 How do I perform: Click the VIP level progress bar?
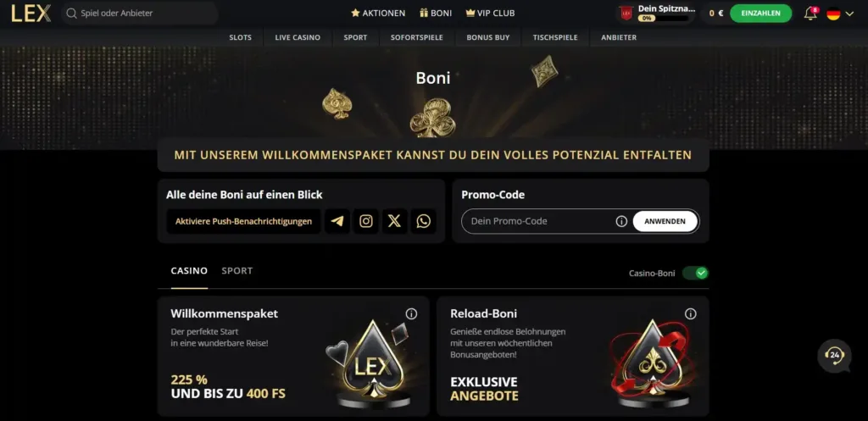pos(663,19)
